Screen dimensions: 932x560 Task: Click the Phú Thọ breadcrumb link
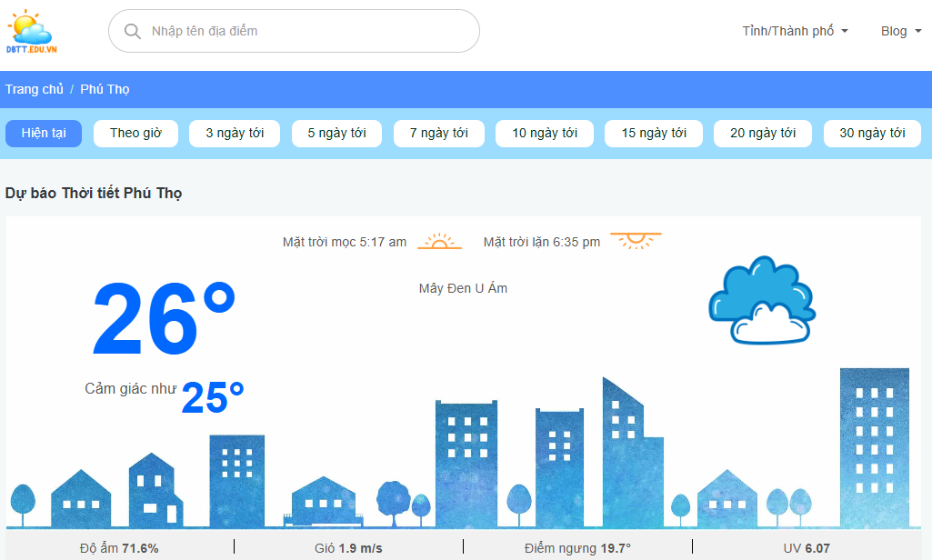[105, 89]
